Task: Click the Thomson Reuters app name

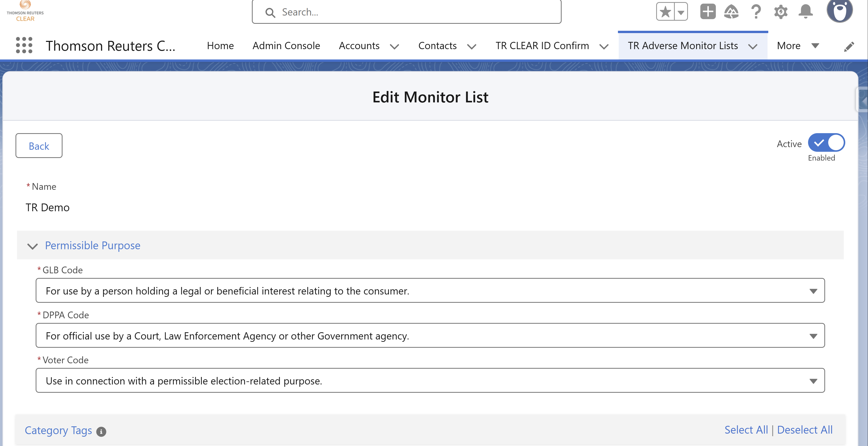Action: 111,46
